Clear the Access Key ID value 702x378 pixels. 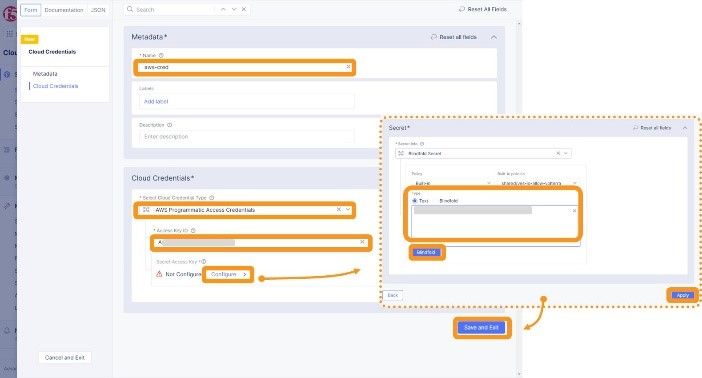click(363, 242)
